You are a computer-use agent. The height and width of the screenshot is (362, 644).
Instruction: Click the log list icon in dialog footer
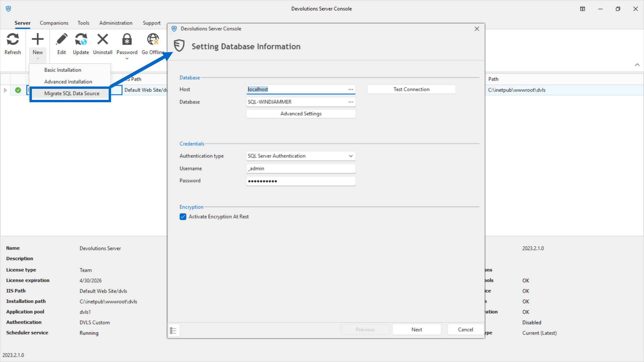tap(173, 330)
